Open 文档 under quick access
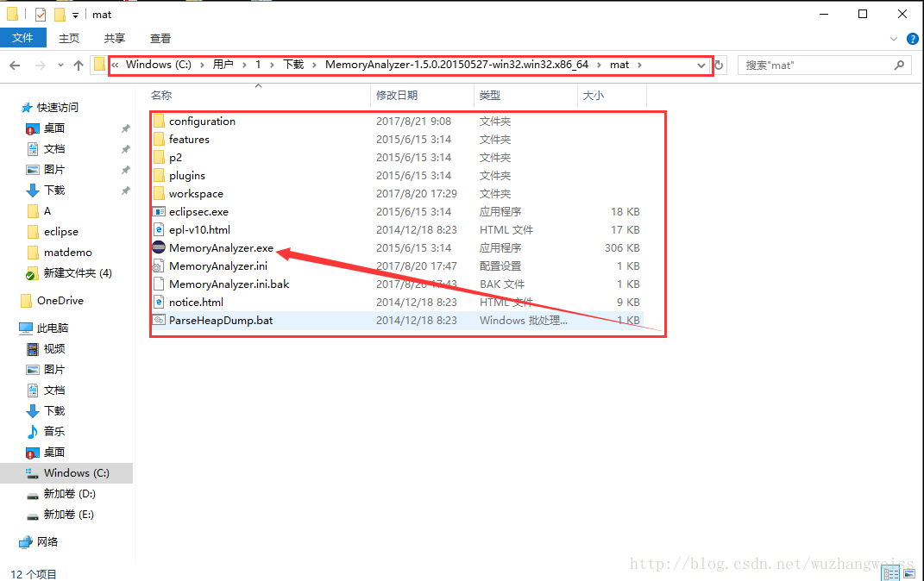This screenshot has height=581, width=924. click(54, 149)
